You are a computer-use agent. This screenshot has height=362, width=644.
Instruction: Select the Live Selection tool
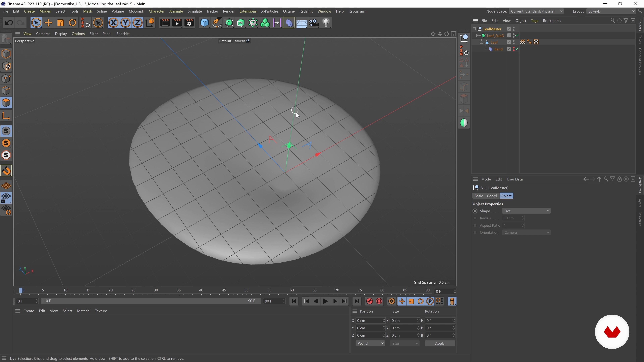[36, 23]
